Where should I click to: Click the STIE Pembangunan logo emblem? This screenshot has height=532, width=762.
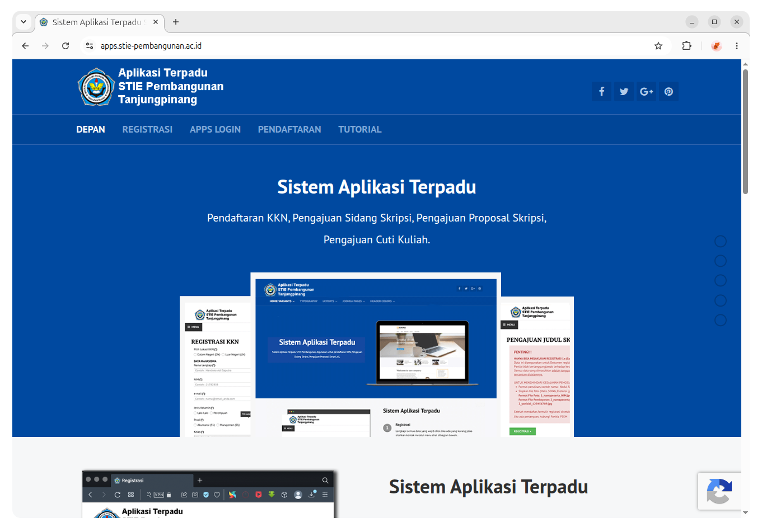[96, 87]
